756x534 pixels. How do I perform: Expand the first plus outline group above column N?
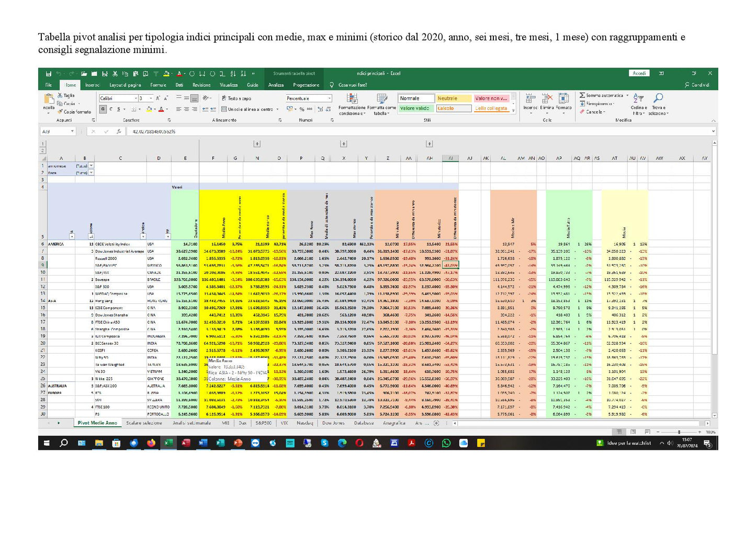pos(257,143)
